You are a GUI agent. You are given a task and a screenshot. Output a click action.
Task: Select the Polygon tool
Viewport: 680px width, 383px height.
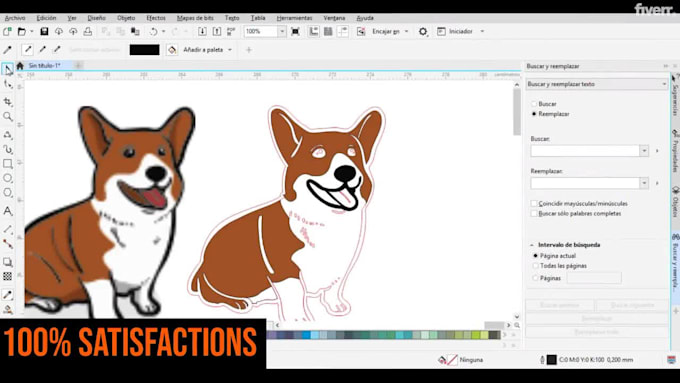coord(7,193)
